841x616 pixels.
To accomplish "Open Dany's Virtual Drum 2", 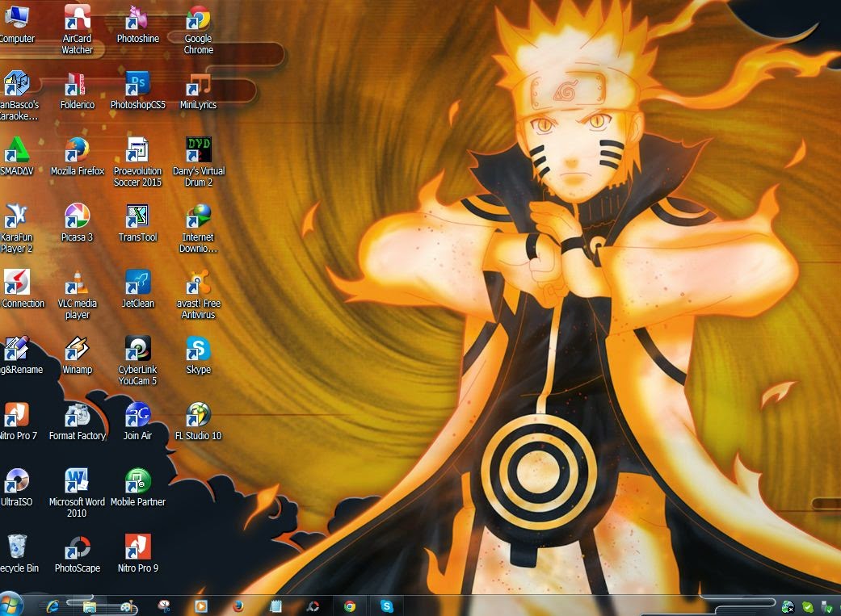I will 199,161.
